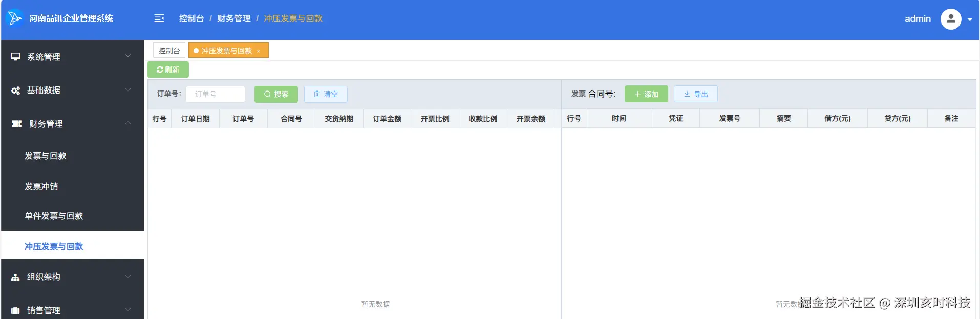
Task: Click 财务管理 in the breadcrumb
Action: click(x=234, y=18)
